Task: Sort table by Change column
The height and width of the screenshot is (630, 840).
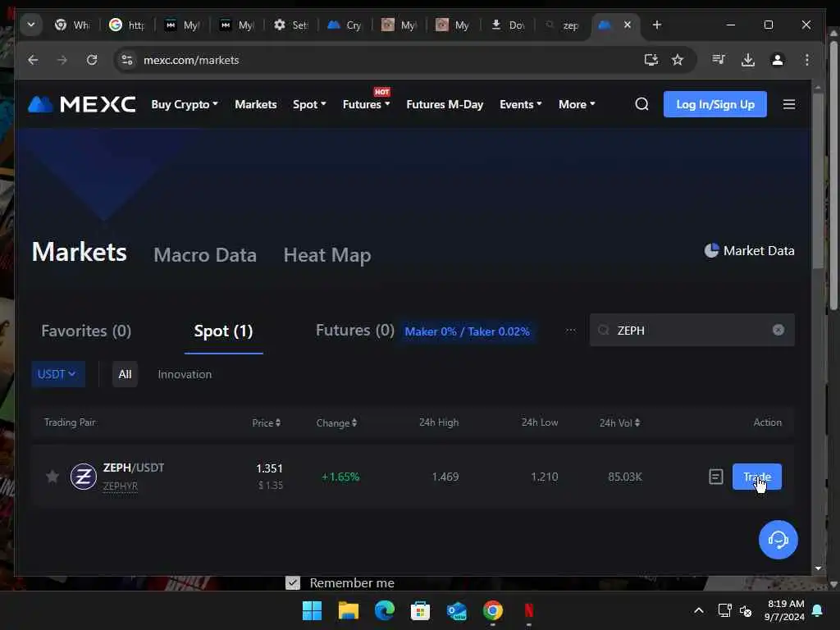Action: (x=336, y=422)
